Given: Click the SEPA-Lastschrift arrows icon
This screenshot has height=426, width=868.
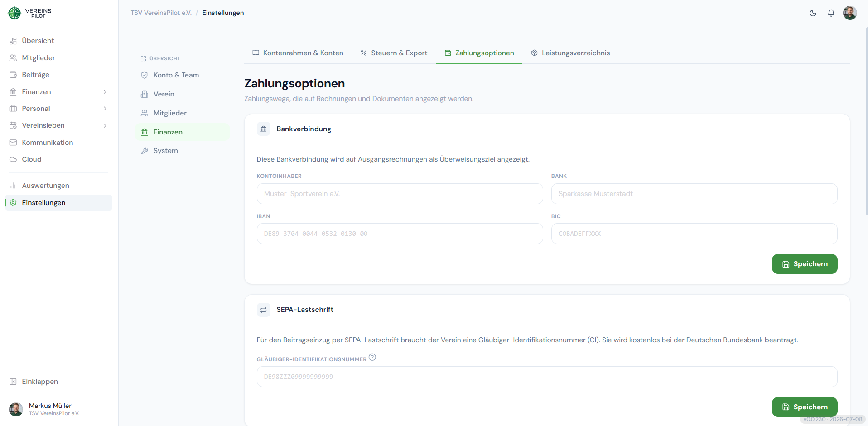Looking at the screenshot, I should pyautogui.click(x=264, y=310).
